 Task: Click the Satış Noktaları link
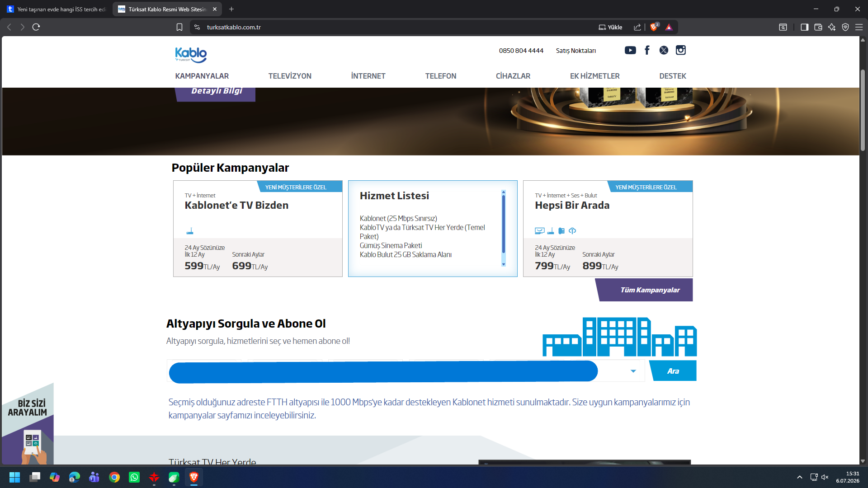click(x=576, y=51)
